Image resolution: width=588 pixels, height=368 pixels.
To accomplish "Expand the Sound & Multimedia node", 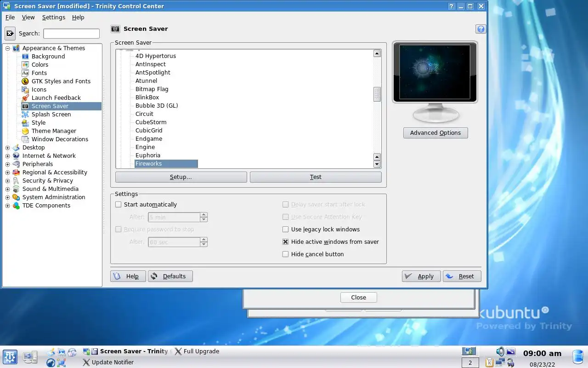I will [x=7, y=189].
